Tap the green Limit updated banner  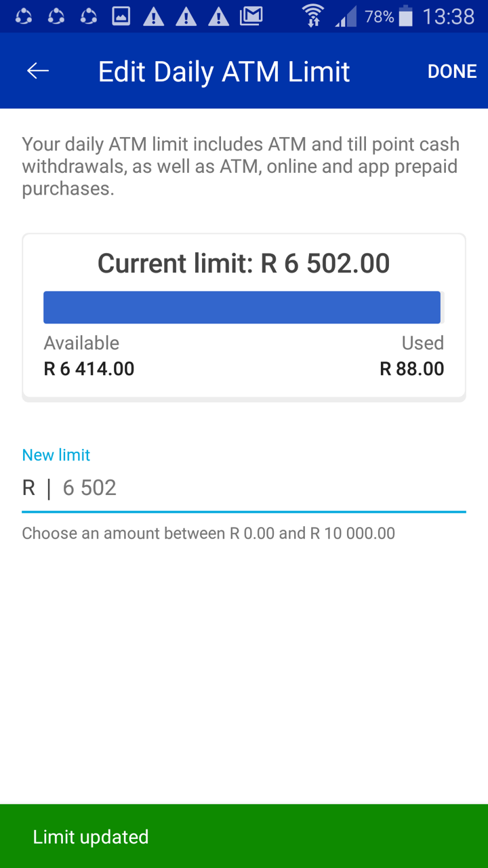click(x=244, y=836)
